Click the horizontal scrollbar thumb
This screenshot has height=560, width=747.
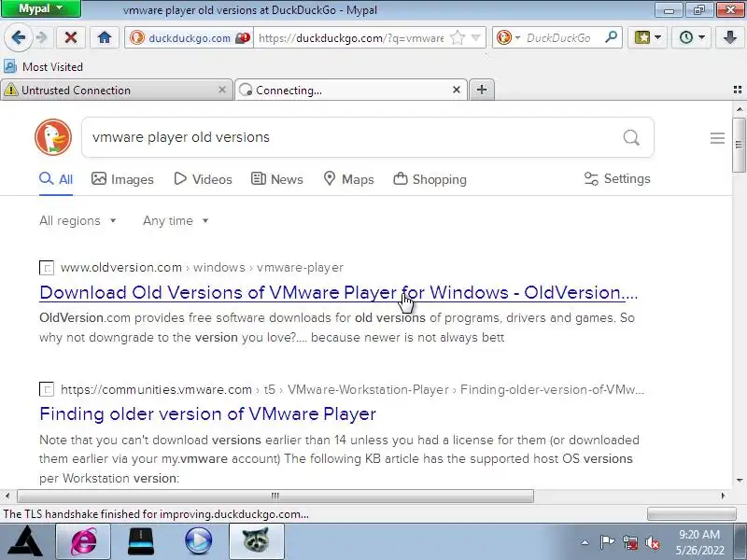[275, 496]
